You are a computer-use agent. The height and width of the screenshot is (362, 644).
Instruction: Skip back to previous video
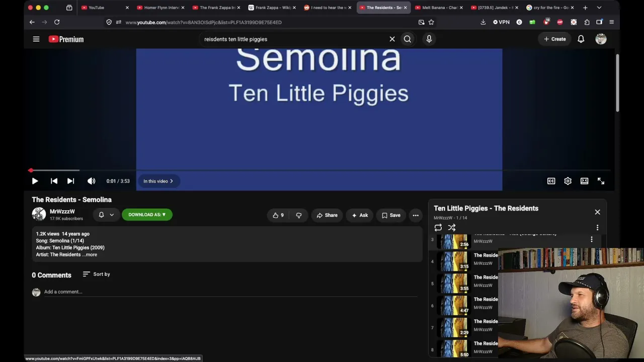click(x=54, y=181)
